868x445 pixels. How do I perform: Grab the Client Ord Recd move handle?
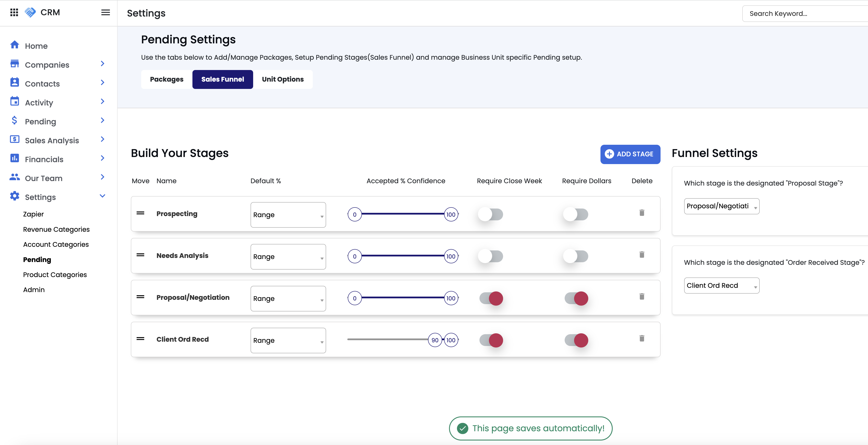point(141,339)
